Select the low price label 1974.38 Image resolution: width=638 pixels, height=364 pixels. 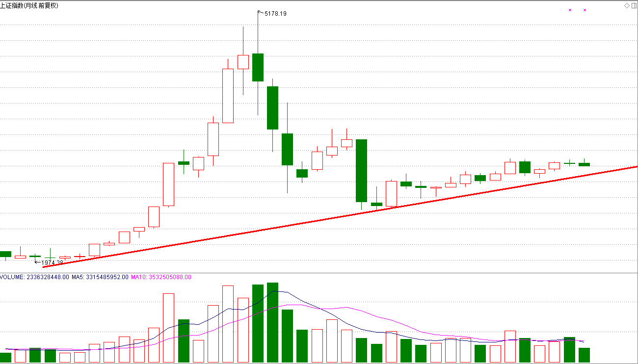click(x=53, y=263)
